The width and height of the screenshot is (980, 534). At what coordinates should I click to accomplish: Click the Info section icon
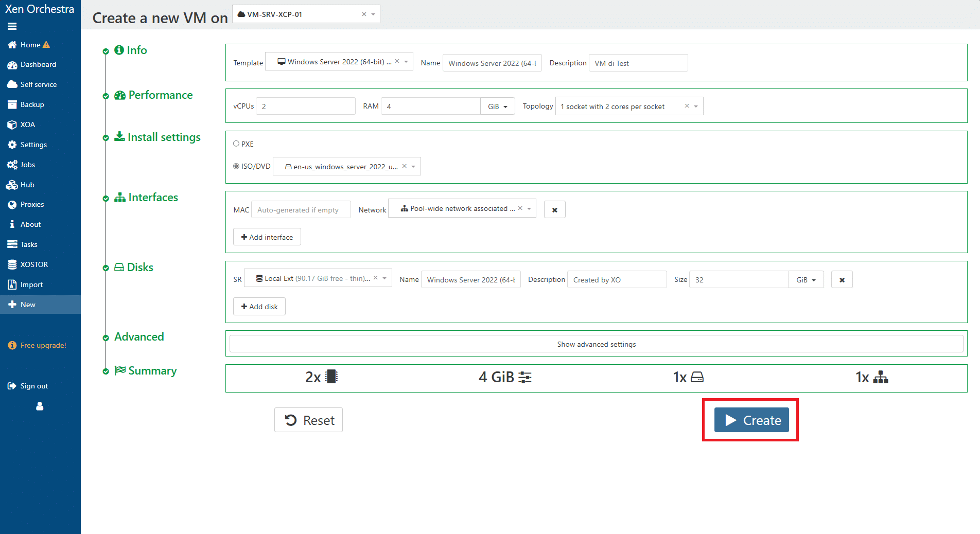[x=119, y=50]
